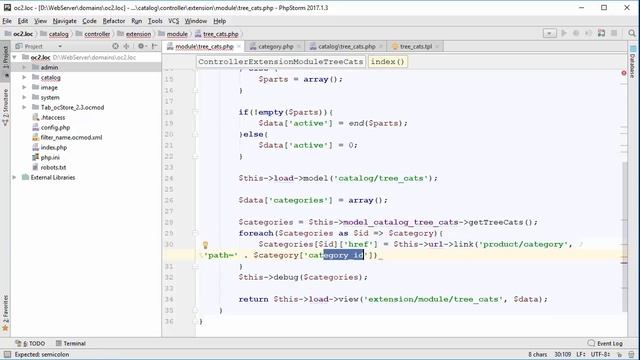Click the run with coverage icon
The image size is (640, 360).
pyautogui.click(x=588, y=33)
